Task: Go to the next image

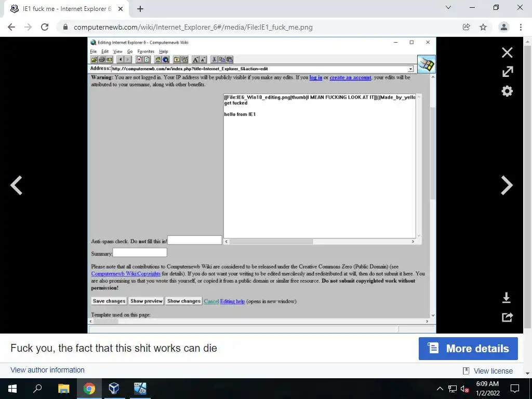Action: [x=507, y=185]
